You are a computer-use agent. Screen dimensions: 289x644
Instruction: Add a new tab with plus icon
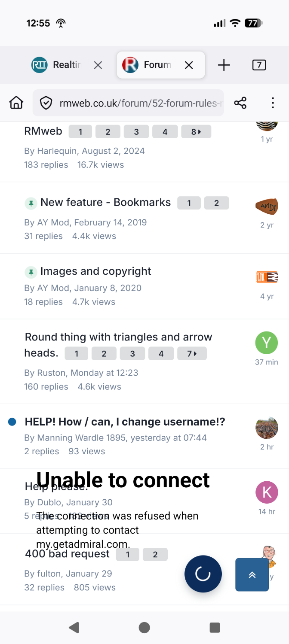tap(224, 65)
